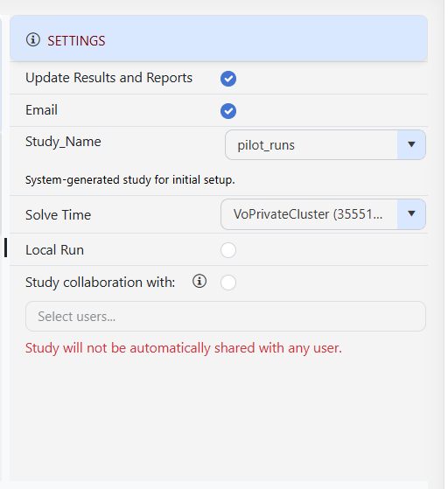448x489 pixels.
Task: Click the Local Run label
Action: click(x=54, y=250)
